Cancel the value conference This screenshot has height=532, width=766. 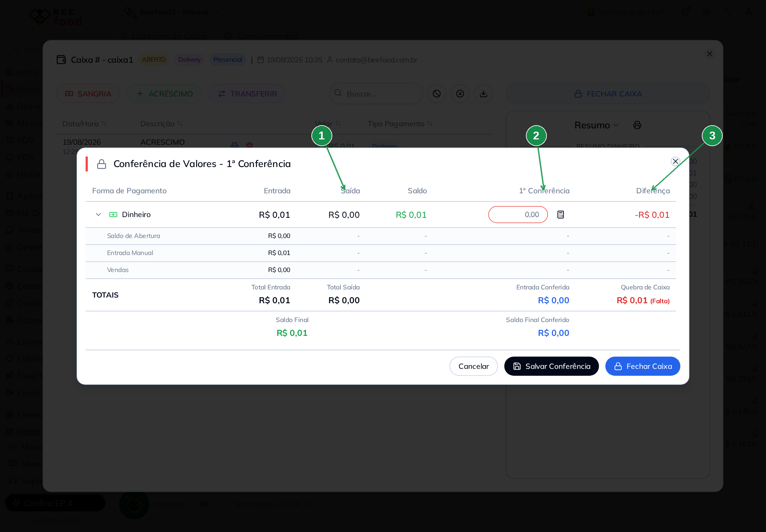pyautogui.click(x=473, y=366)
